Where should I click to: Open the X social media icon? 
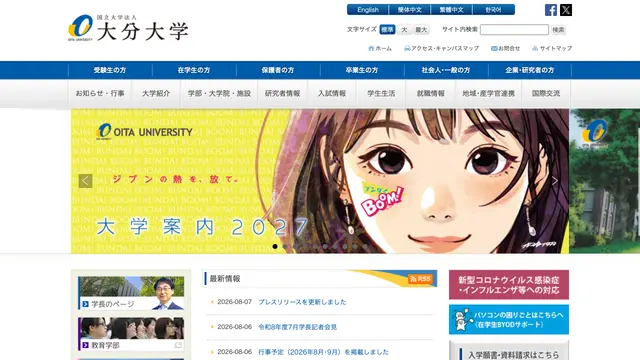click(566, 10)
